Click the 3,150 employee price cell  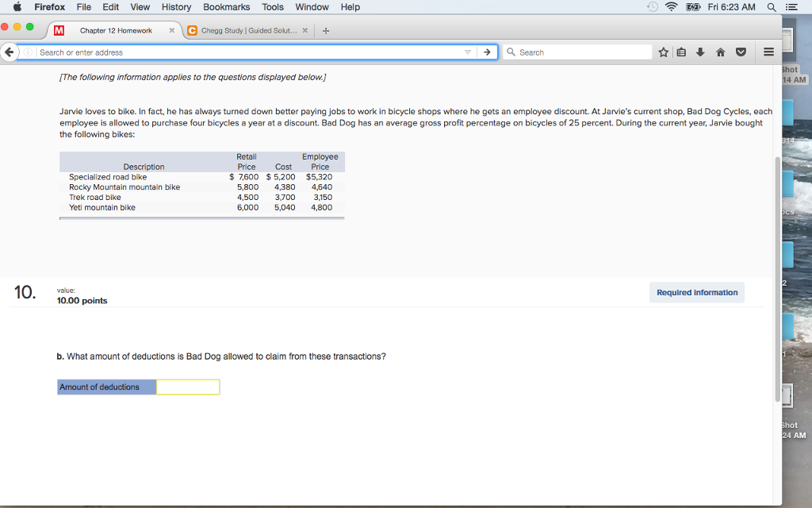323,197
